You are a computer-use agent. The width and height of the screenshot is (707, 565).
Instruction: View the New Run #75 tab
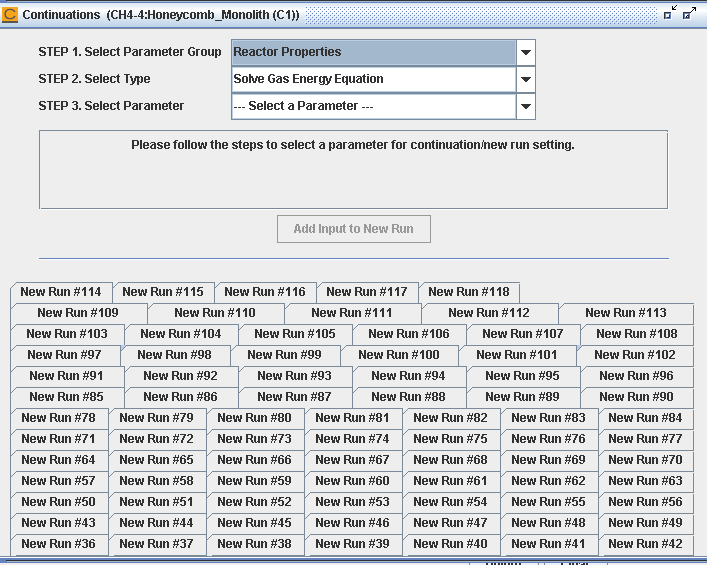450,439
